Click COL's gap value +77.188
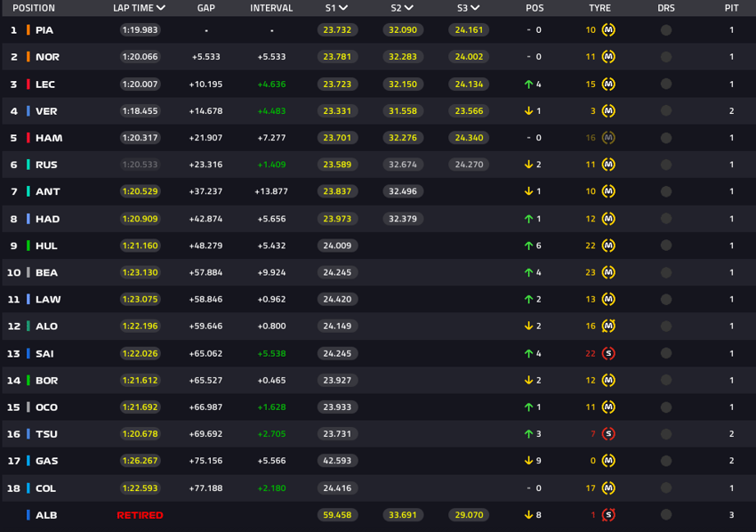756x532 pixels. [205, 488]
